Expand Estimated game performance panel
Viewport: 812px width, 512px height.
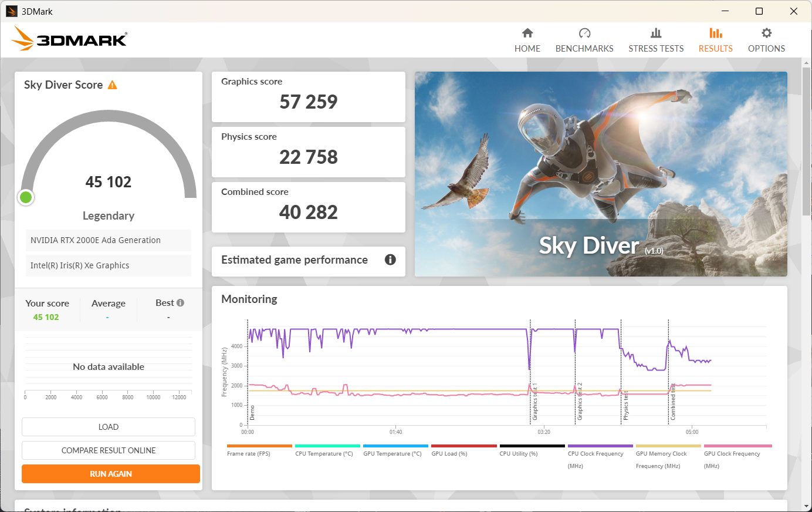pyautogui.click(x=295, y=260)
